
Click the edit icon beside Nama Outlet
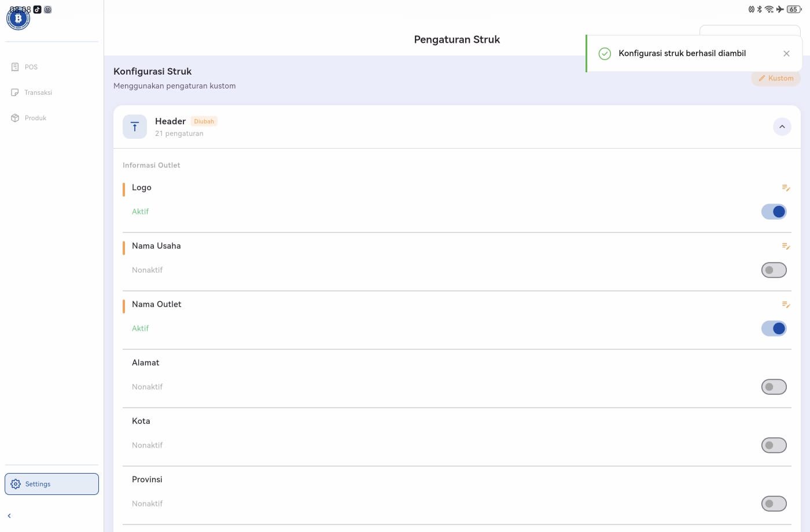click(x=786, y=305)
